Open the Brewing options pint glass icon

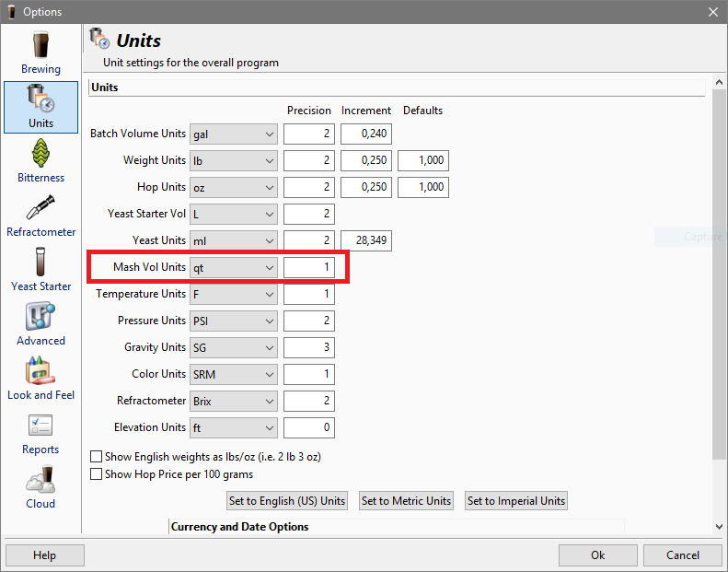coord(40,44)
